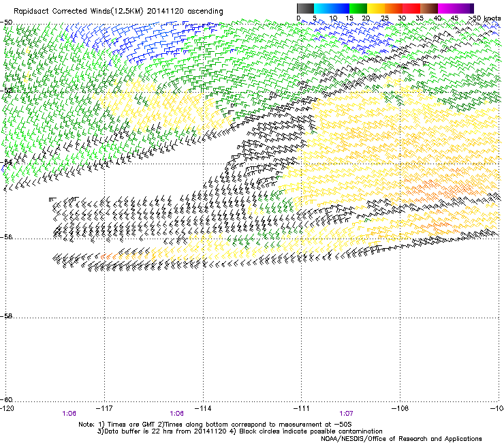Click the '-50' latitude axis label
Viewport: 504px width, 443px height.
click(6, 22)
